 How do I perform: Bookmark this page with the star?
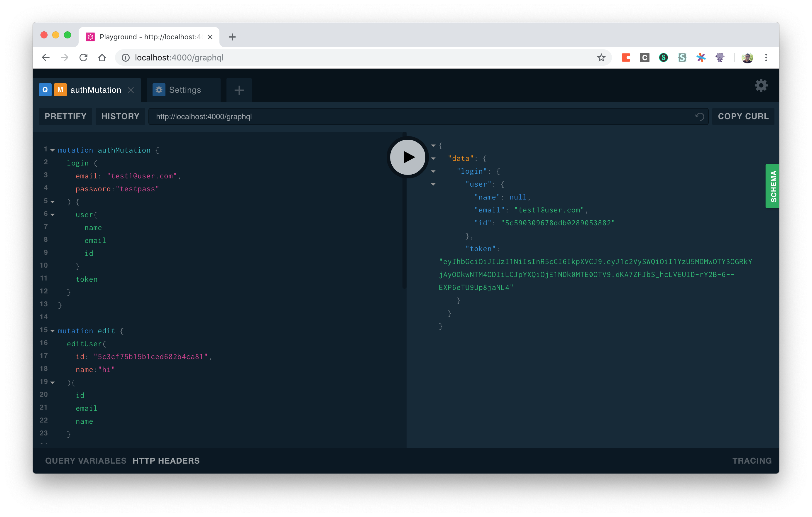point(601,58)
